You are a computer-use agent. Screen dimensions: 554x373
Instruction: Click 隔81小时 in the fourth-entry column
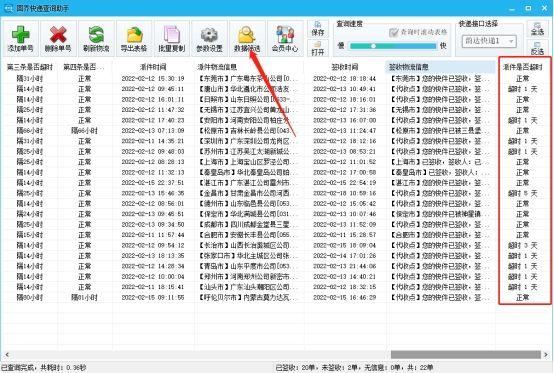pos(84,297)
